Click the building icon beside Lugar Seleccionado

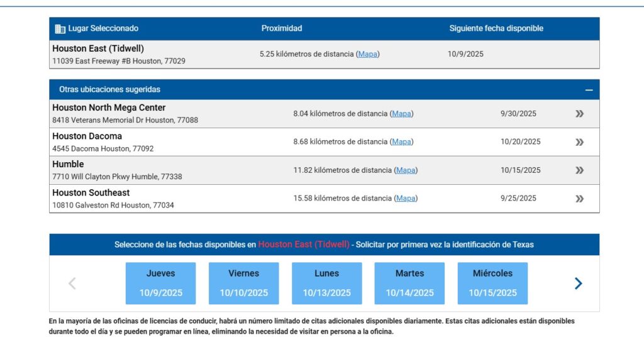coord(60,28)
